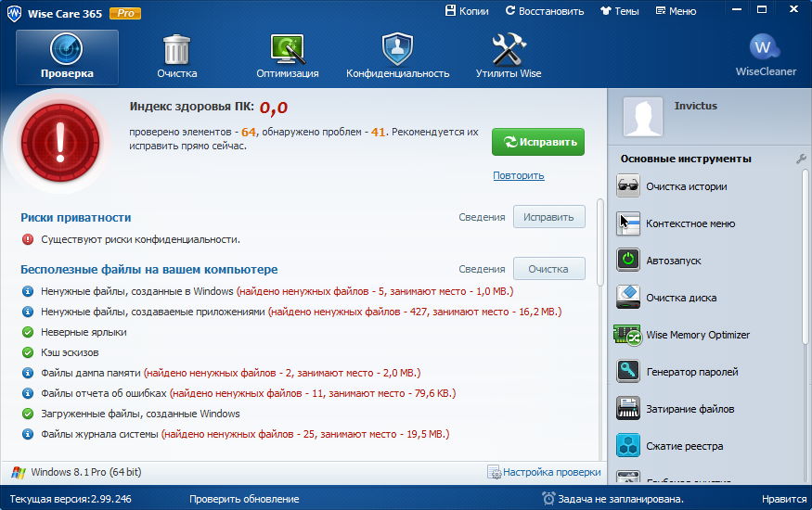This screenshot has width=812, height=510.
Task: Switch to the Очистка tab
Action: click(176, 56)
